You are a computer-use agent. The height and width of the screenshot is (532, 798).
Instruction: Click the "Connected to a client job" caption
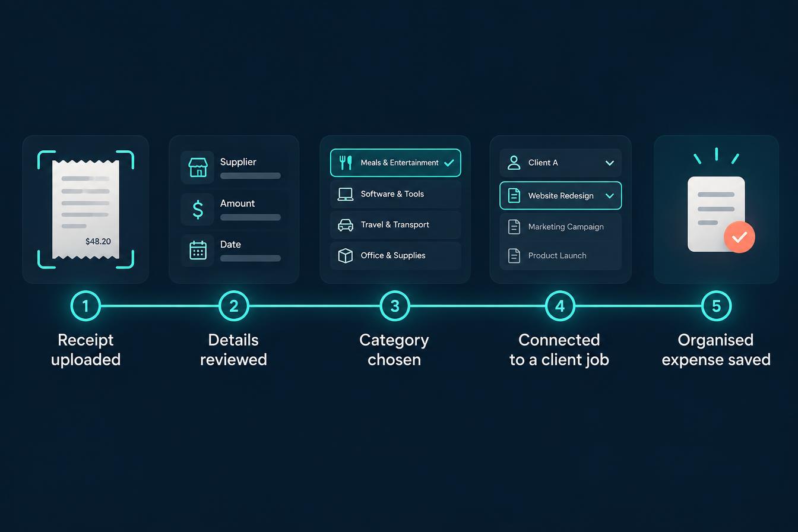[559, 350]
